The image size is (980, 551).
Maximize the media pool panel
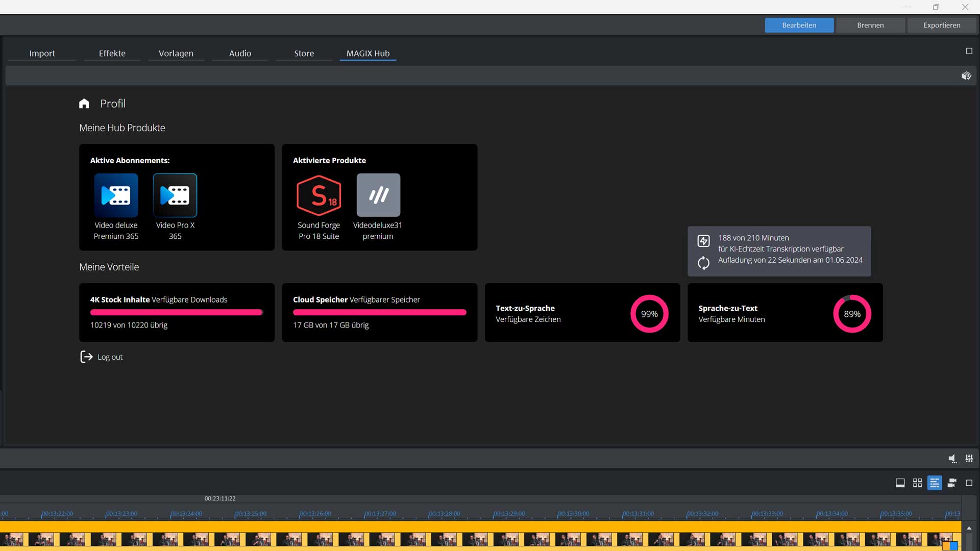(969, 51)
